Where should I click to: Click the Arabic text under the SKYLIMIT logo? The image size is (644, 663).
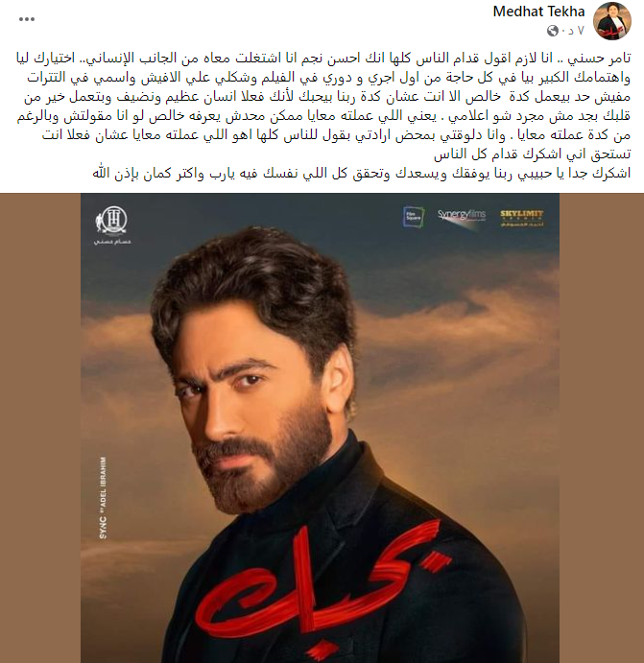(522, 225)
